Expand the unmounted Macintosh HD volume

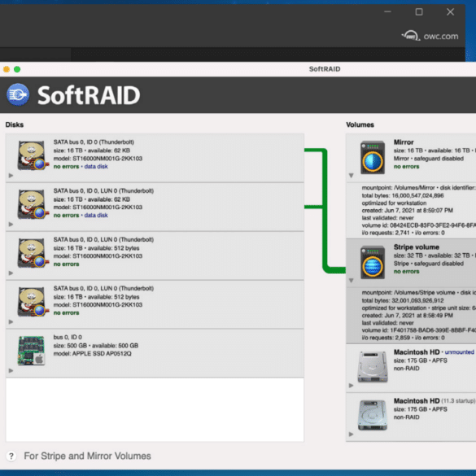[x=352, y=386]
